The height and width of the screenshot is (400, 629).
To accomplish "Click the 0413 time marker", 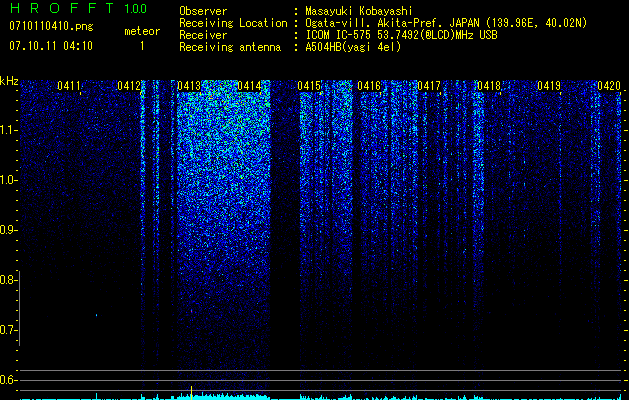I will (189, 86).
